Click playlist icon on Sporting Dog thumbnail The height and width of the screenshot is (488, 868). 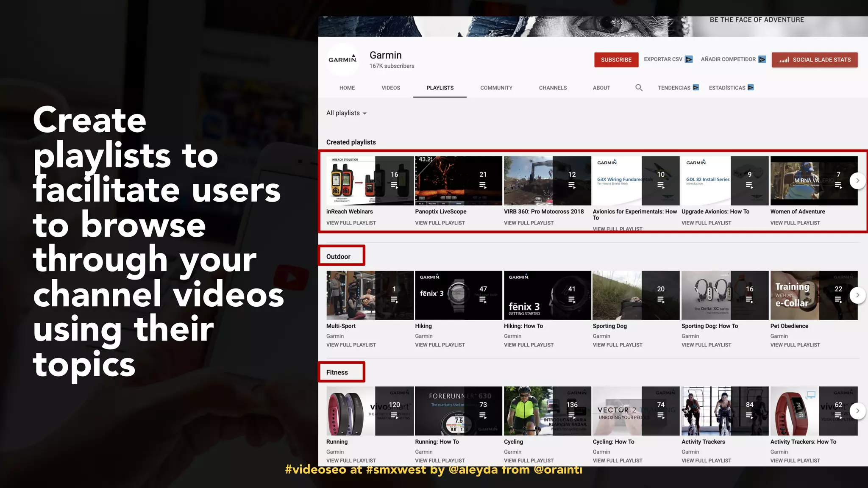point(661,300)
